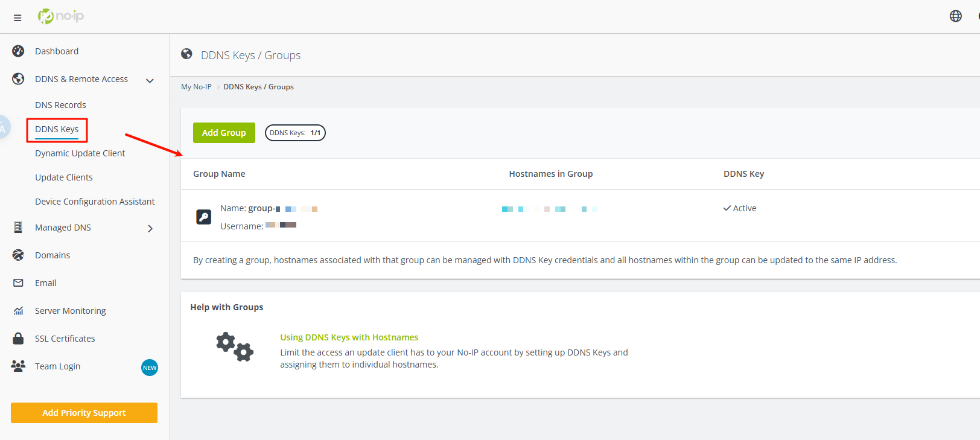Click the Add Priority Support button

pyautogui.click(x=84, y=413)
